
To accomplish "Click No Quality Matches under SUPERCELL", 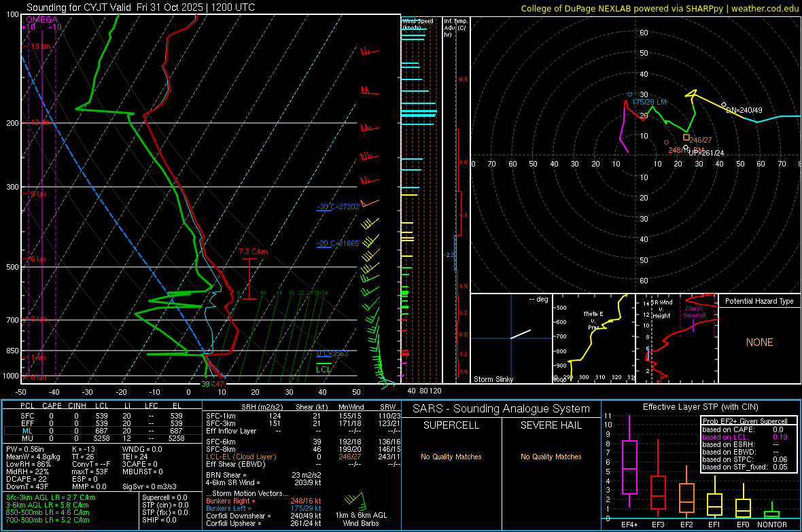I will pyautogui.click(x=451, y=457).
